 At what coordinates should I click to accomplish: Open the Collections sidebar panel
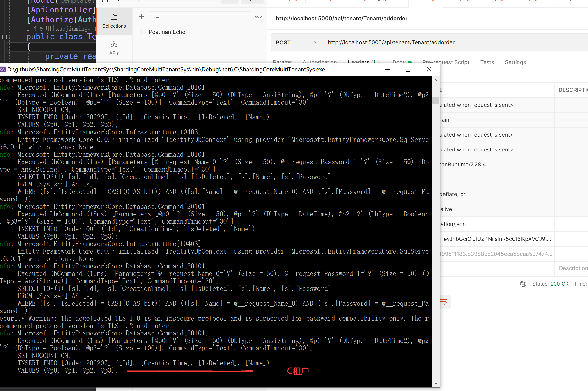tap(114, 21)
